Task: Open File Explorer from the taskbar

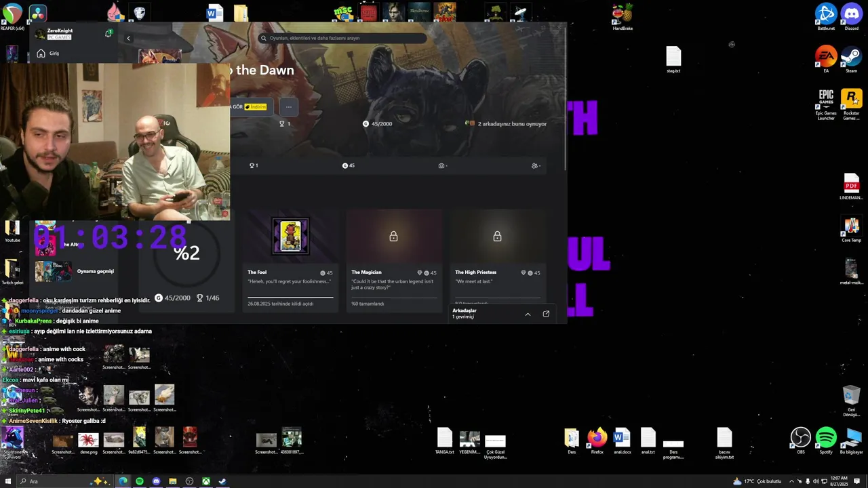Action: click(x=172, y=481)
